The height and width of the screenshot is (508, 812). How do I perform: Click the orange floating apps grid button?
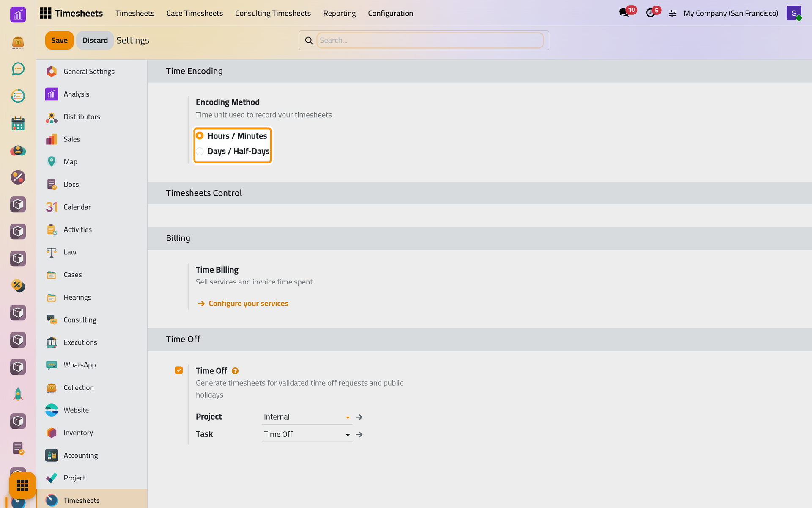[x=22, y=485]
